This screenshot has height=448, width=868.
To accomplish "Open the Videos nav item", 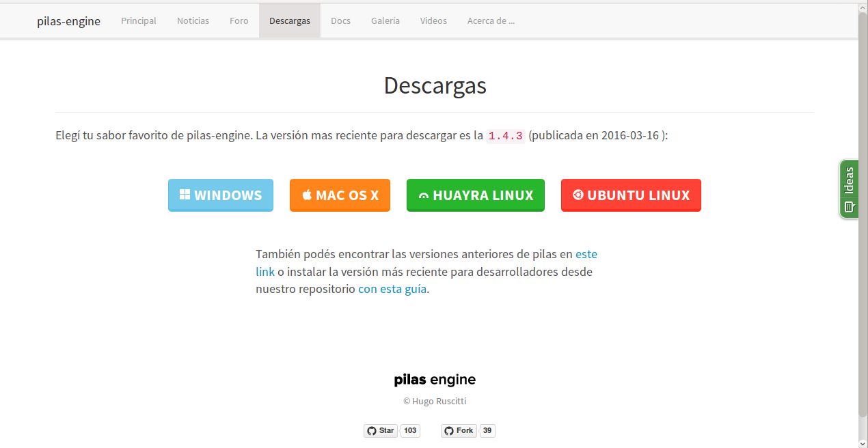I will click(x=433, y=20).
